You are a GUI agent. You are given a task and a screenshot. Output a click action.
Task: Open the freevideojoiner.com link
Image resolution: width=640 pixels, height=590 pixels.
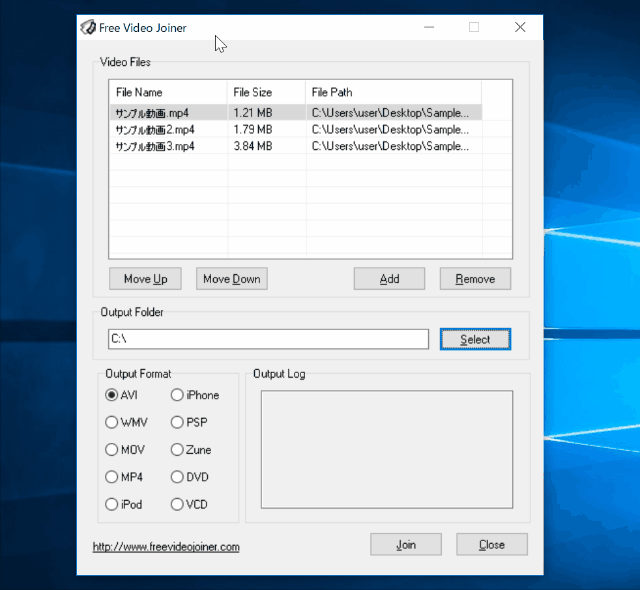pos(166,547)
